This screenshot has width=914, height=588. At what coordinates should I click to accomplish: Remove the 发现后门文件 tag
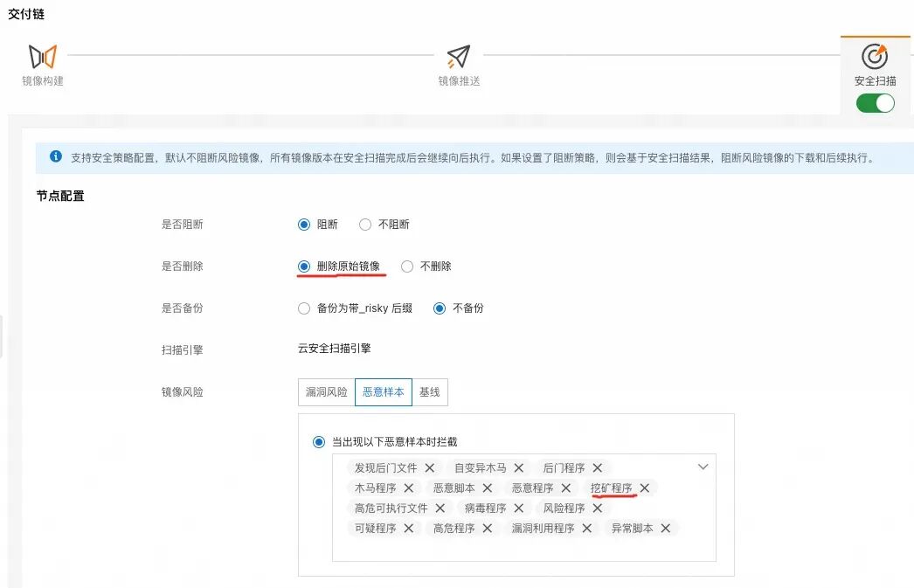[429, 467]
